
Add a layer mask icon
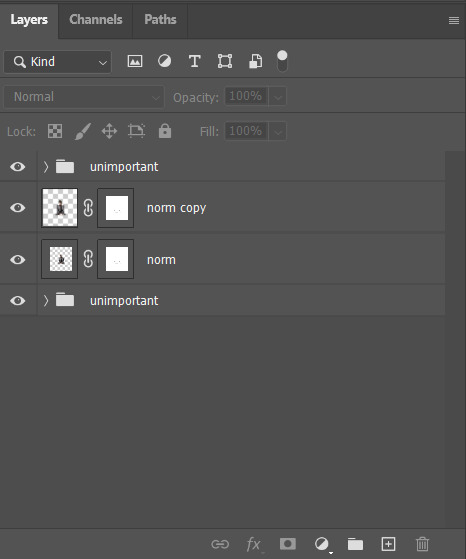click(288, 544)
